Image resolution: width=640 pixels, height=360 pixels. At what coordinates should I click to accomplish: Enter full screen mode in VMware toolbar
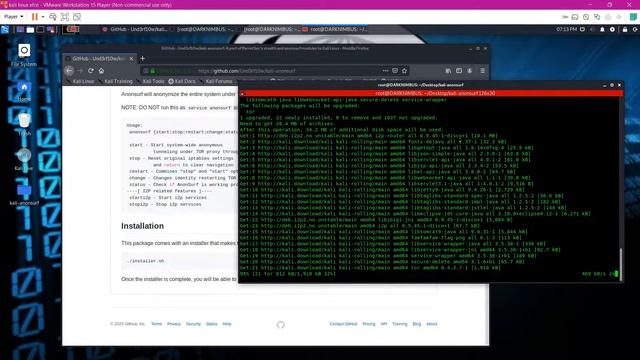tap(64, 17)
